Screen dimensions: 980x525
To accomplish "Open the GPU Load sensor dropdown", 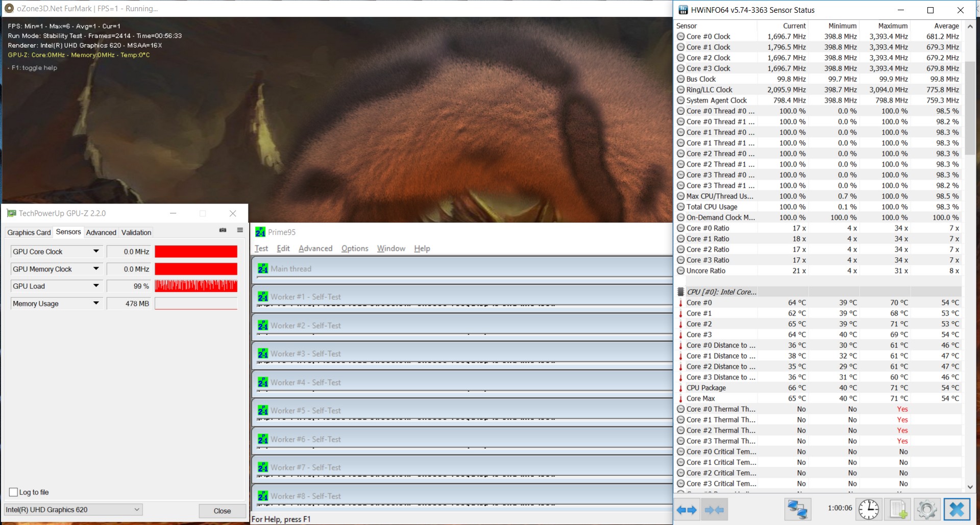I will coord(96,286).
